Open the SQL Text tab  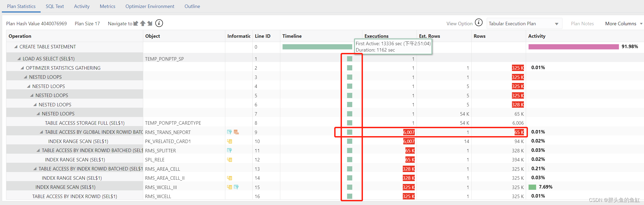click(55, 6)
